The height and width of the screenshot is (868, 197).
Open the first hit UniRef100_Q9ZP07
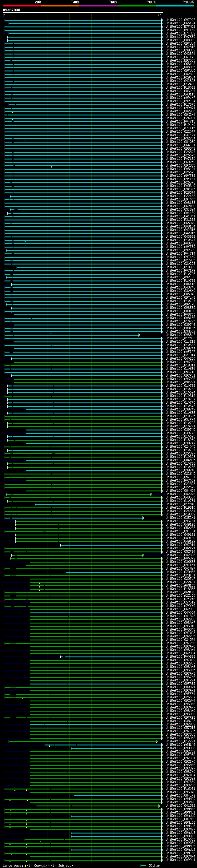click(x=180, y=20)
